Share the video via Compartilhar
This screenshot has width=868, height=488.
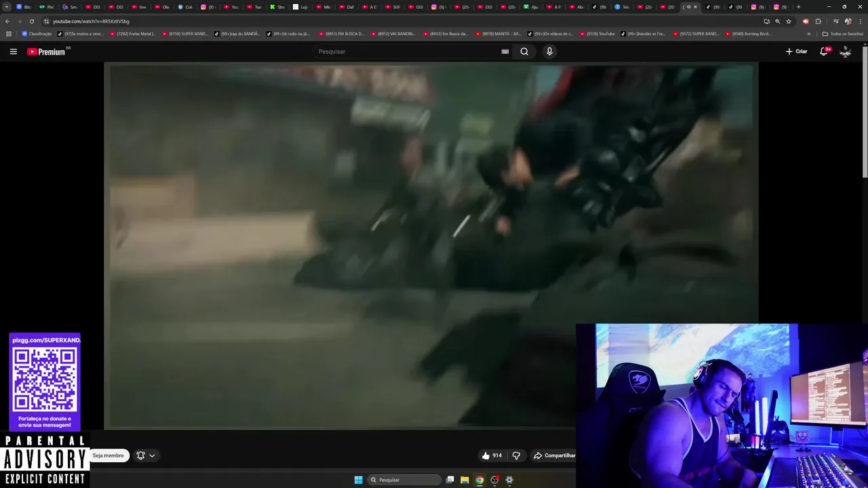(554, 455)
